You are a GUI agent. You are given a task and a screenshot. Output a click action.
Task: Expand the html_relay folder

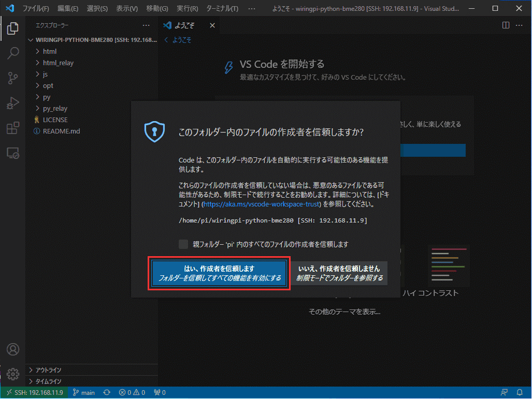point(92,63)
